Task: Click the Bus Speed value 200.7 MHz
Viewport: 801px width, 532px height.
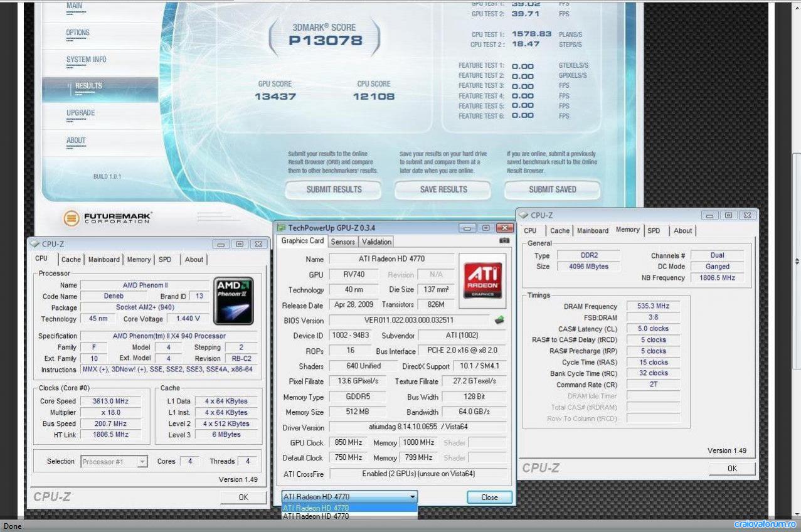Action: [x=110, y=424]
